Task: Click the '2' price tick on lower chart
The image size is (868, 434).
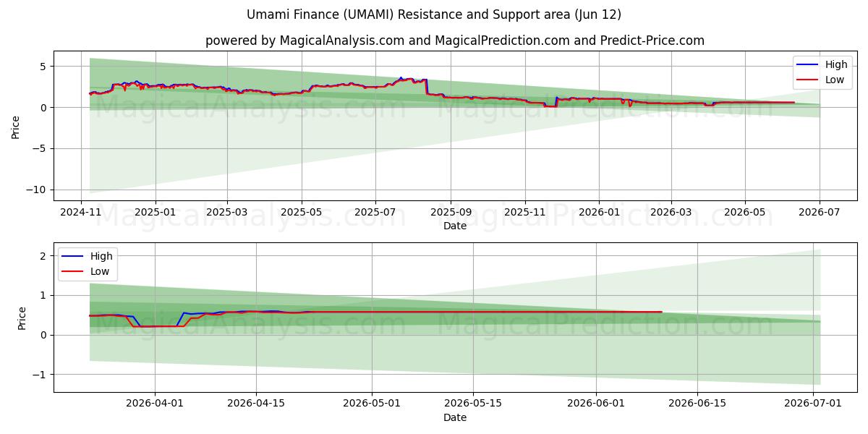Action: point(45,256)
